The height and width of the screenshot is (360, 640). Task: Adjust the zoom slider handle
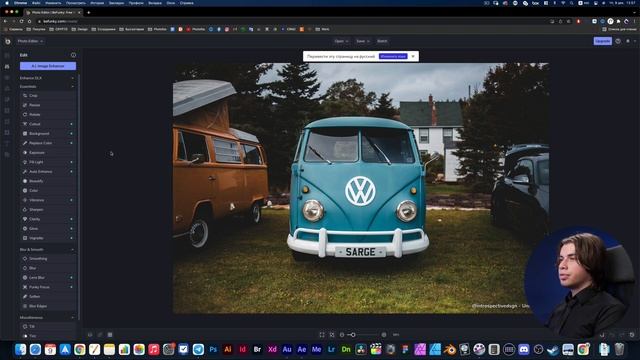(353, 335)
